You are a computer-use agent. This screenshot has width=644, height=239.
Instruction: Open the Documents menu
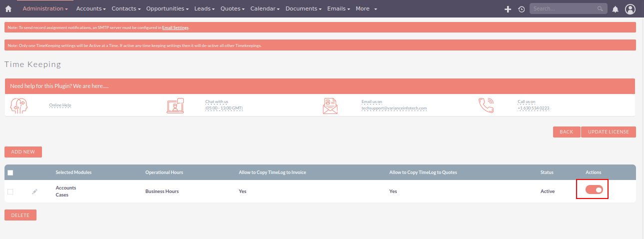pyautogui.click(x=304, y=9)
